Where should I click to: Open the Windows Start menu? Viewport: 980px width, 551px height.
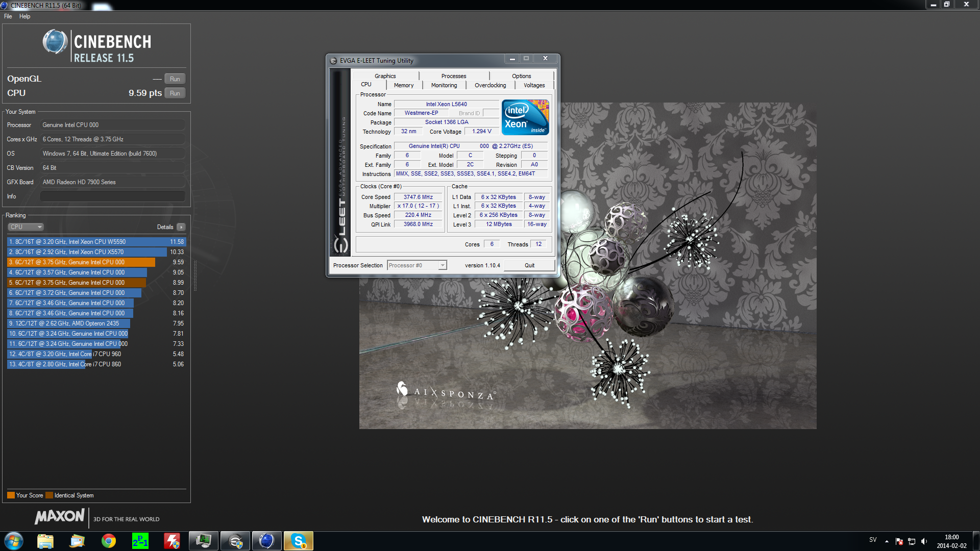click(14, 541)
